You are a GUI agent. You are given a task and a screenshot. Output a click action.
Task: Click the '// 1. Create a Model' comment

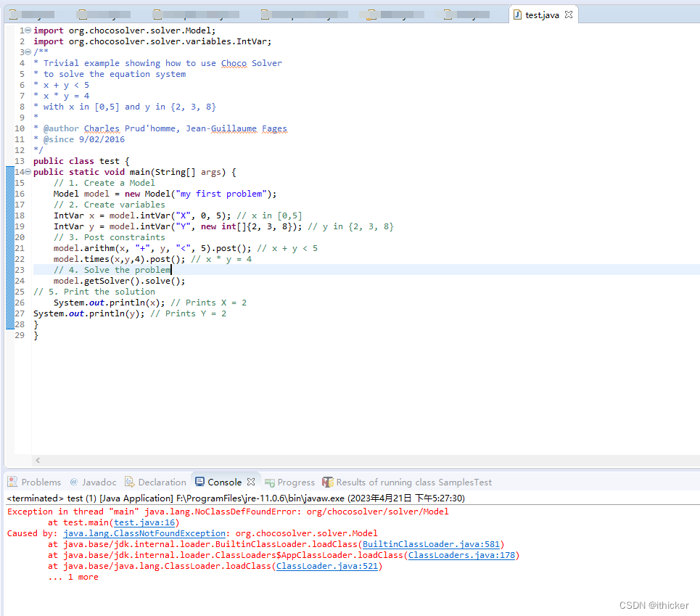tap(104, 183)
